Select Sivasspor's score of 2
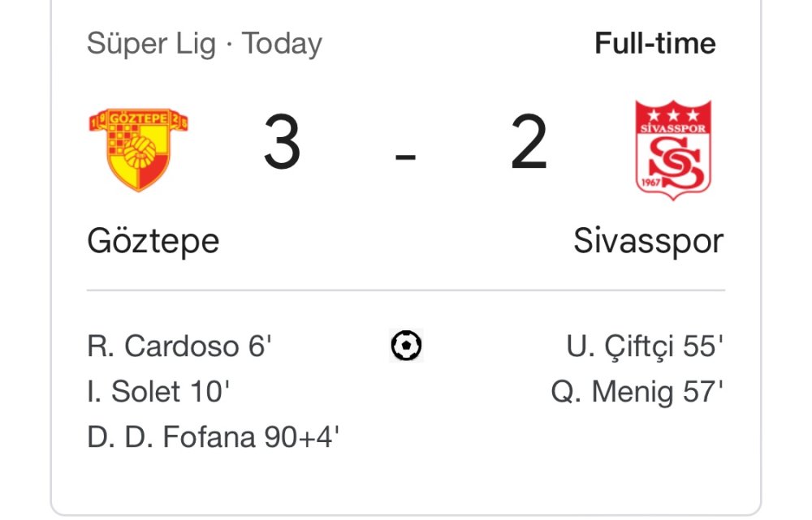Screen dimensions: 812x520 tap(529, 144)
